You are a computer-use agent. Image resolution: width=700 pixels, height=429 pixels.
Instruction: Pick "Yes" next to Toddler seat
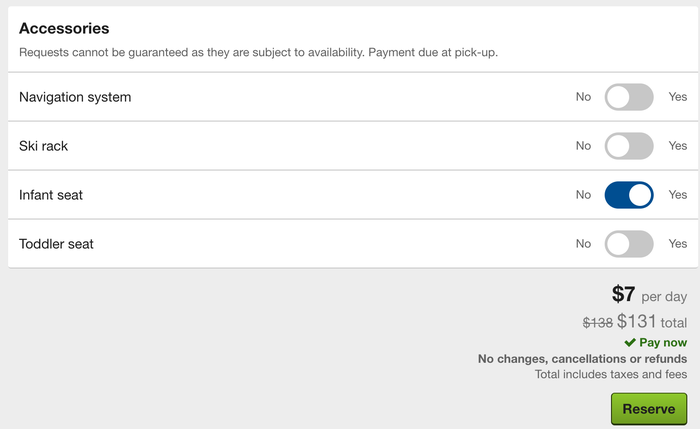click(x=677, y=244)
